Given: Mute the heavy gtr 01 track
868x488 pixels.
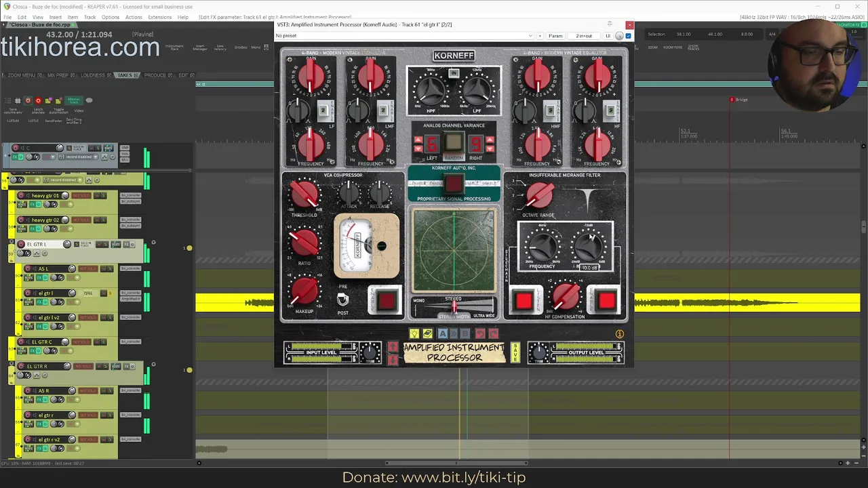Looking at the screenshot, I should 96,196.
